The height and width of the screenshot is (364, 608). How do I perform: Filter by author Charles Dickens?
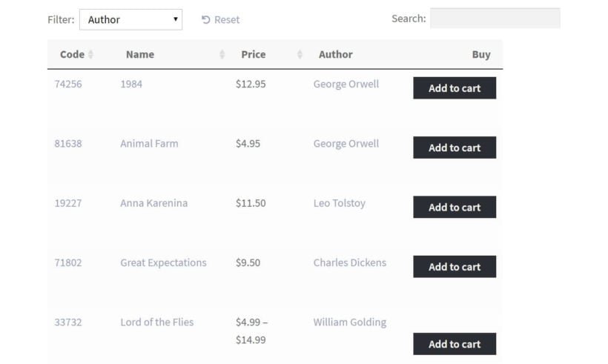pos(350,263)
